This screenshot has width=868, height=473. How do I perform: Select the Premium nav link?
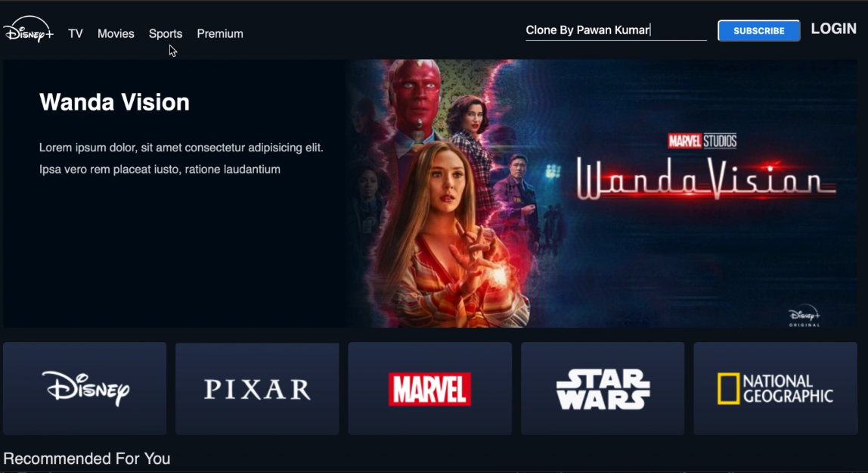[220, 34]
